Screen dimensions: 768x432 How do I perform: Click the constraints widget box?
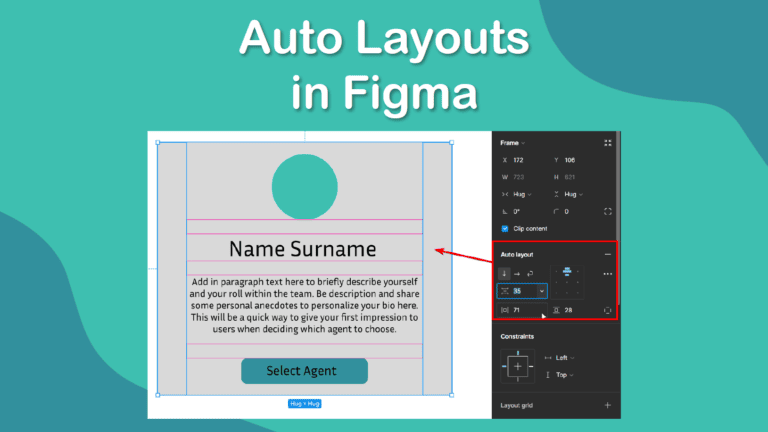pos(518,366)
